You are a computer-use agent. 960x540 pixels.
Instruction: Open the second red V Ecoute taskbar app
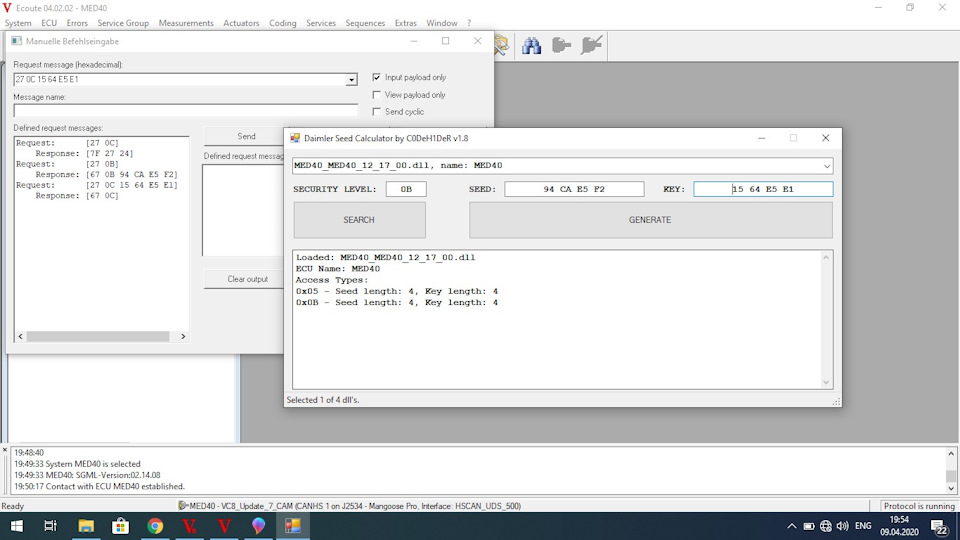pyautogui.click(x=224, y=526)
